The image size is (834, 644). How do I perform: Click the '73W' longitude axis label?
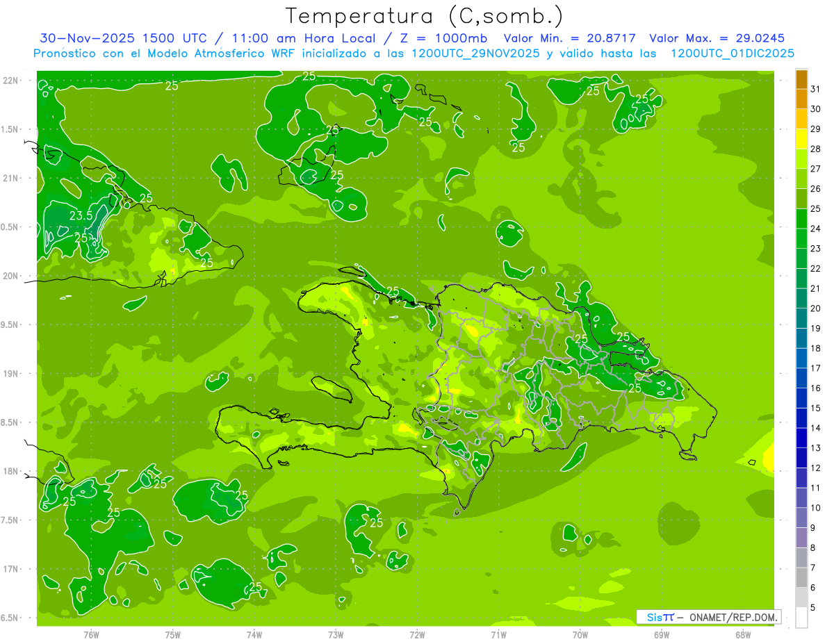coord(336,635)
